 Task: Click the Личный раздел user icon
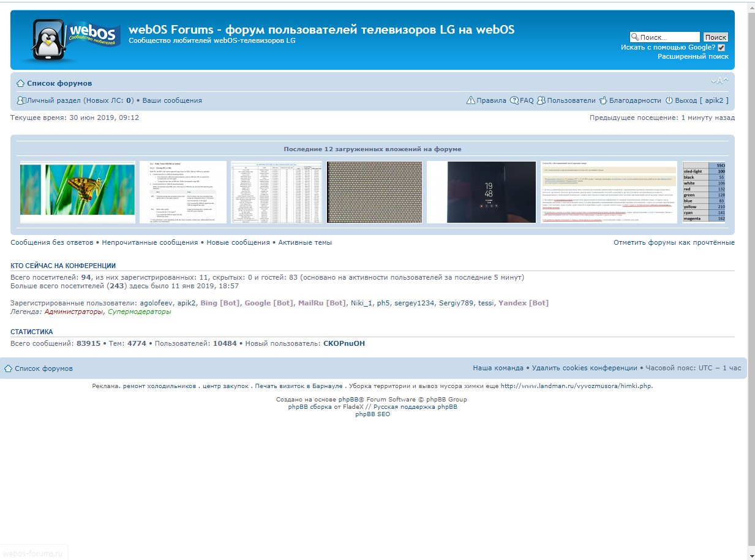pyautogui.click(x=21, y=100)
